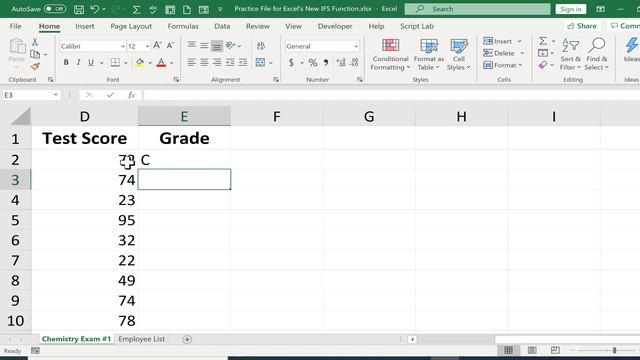Open the File menu
The image size is (640, 360).
click(16, 26)
